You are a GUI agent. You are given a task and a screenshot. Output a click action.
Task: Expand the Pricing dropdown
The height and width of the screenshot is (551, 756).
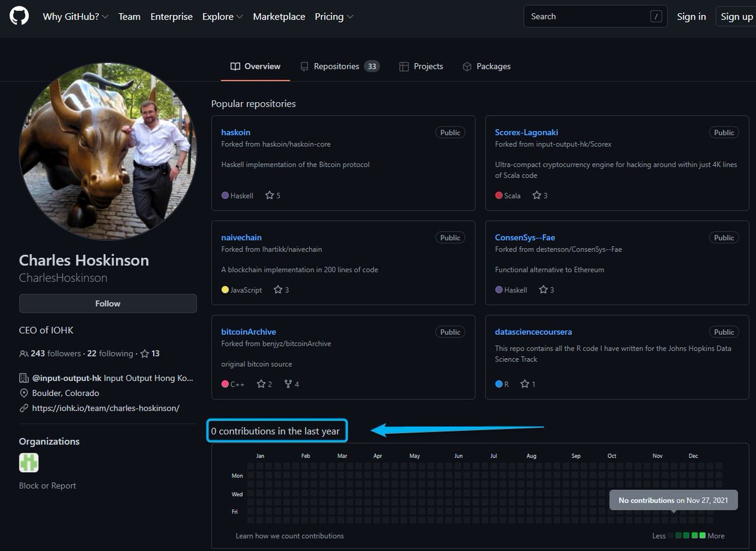tap(334, 16)
